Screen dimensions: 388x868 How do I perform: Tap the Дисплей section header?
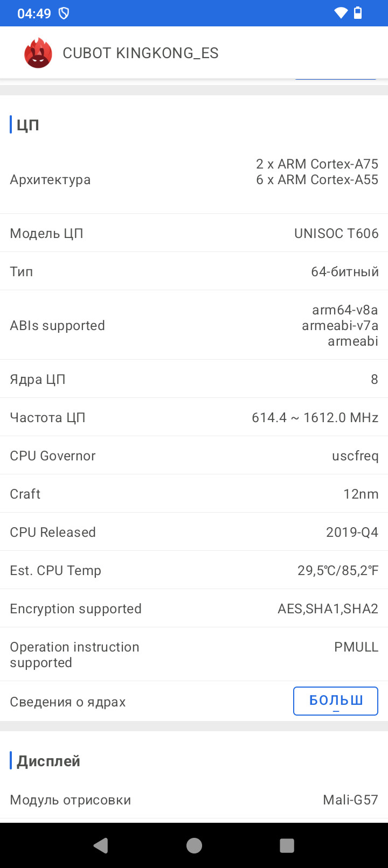click(x=48, y=761)
